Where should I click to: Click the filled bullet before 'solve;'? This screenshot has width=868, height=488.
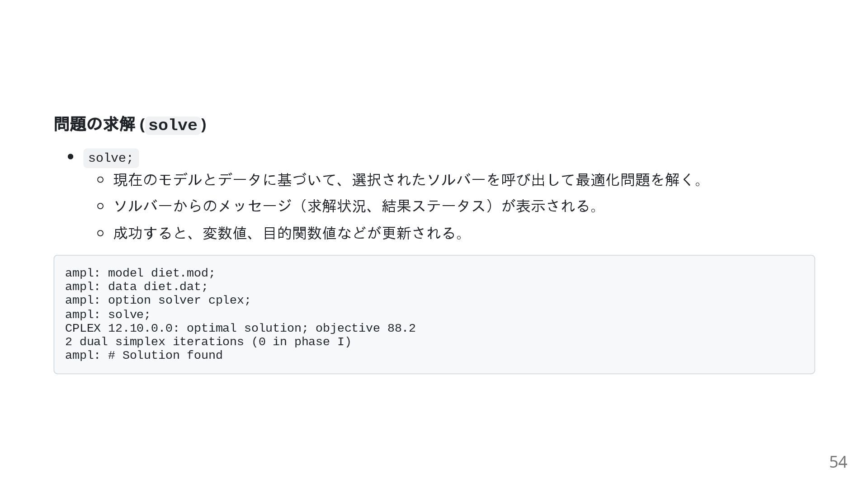(71, 157)
